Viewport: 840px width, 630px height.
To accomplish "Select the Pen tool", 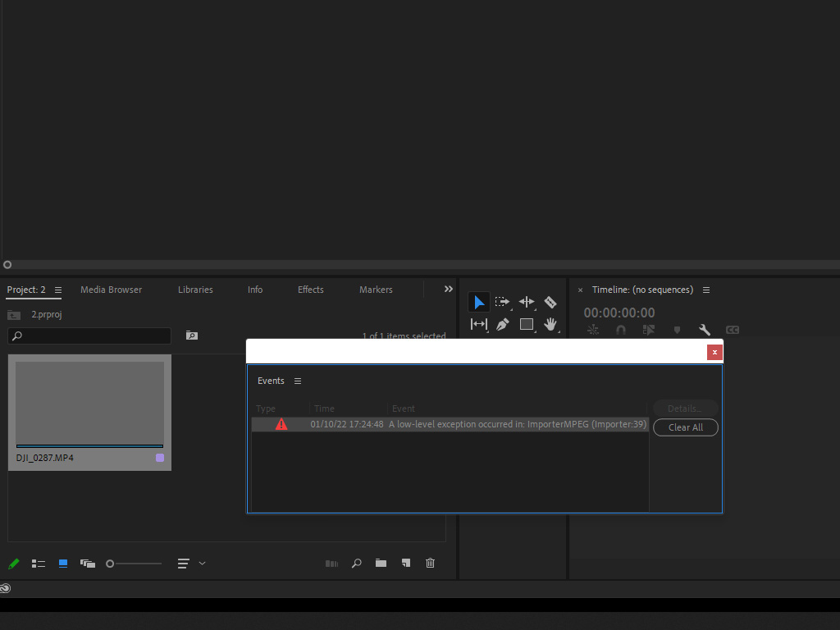I will coord(502,324).
